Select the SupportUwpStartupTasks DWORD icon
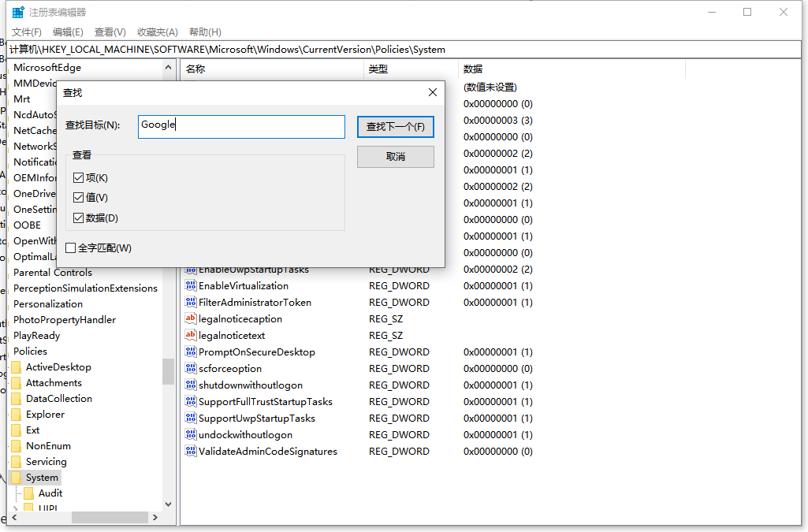 click(191, 418)
